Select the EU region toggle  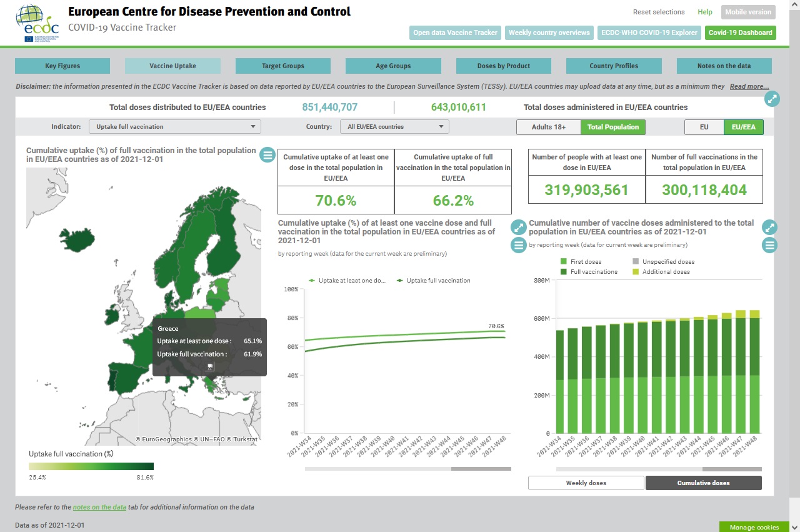(x=704, y=127)
